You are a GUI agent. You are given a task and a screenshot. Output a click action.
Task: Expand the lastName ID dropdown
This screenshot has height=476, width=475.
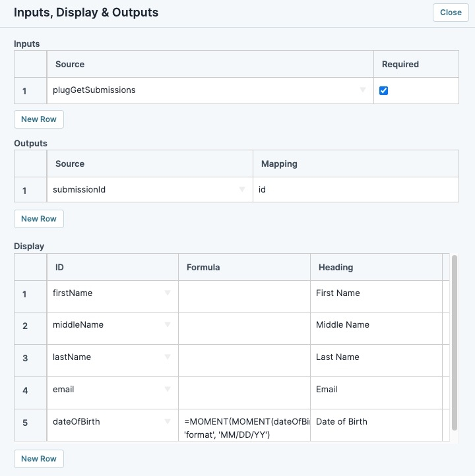tap(168, 357)
